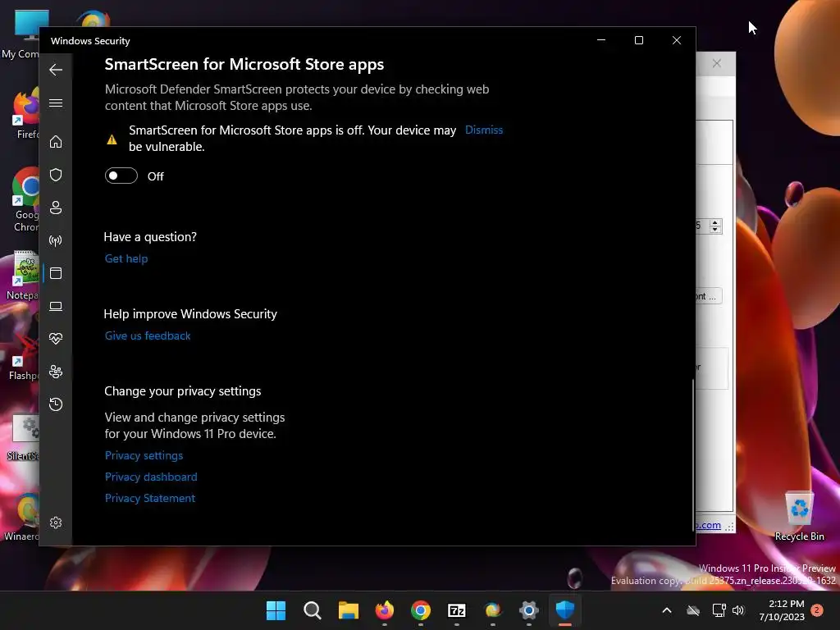Screen dimensions: 840x630
Task: Maximize the Windows Security window
Action: 638,40
